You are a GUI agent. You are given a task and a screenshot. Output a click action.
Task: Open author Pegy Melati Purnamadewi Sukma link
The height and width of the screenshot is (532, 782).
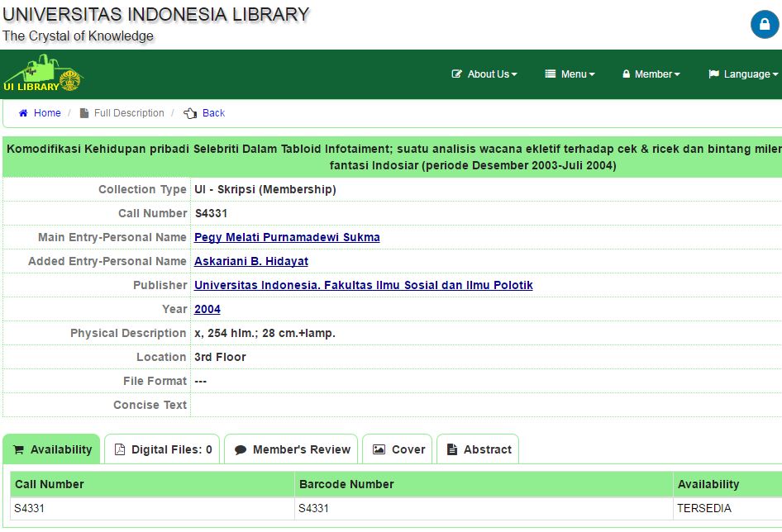click(x=287, y=237)
